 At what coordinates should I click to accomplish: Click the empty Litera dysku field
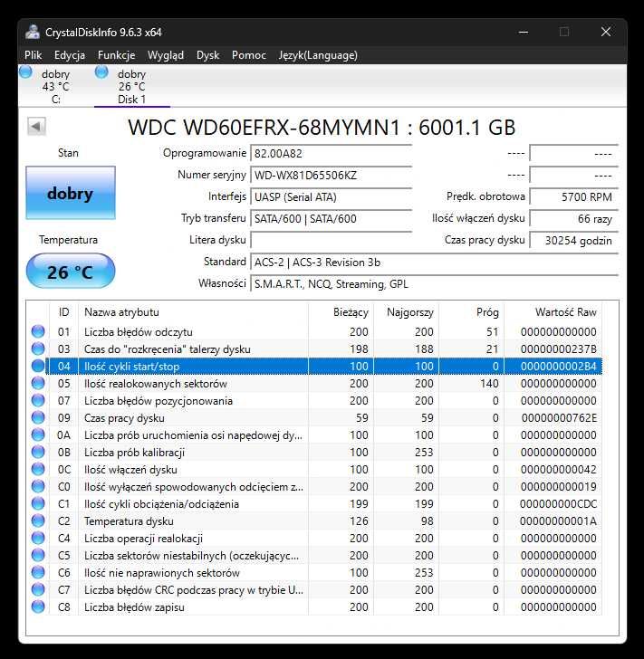click(331, 241)
